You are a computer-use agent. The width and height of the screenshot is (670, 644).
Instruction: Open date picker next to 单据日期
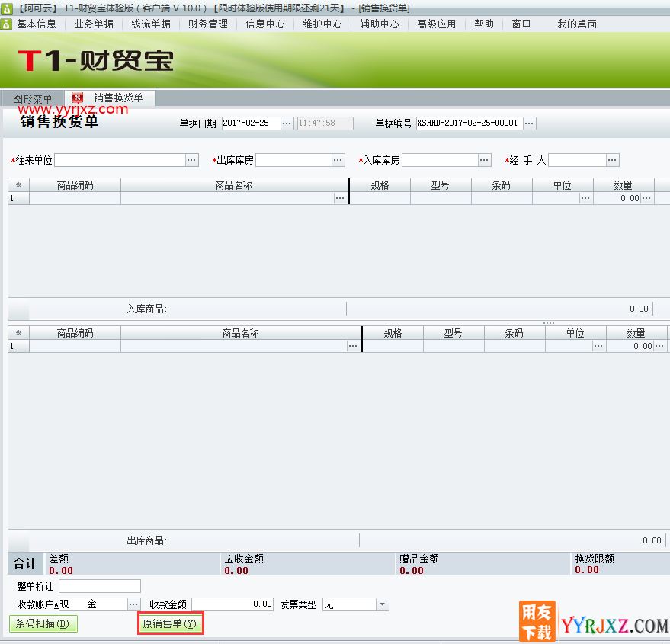(287, 123)
